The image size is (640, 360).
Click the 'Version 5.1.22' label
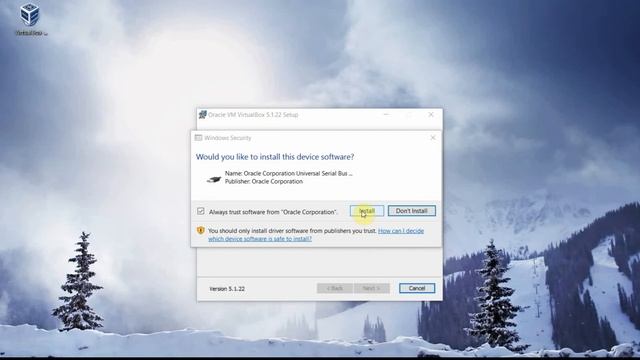click(x=227, y=289)
